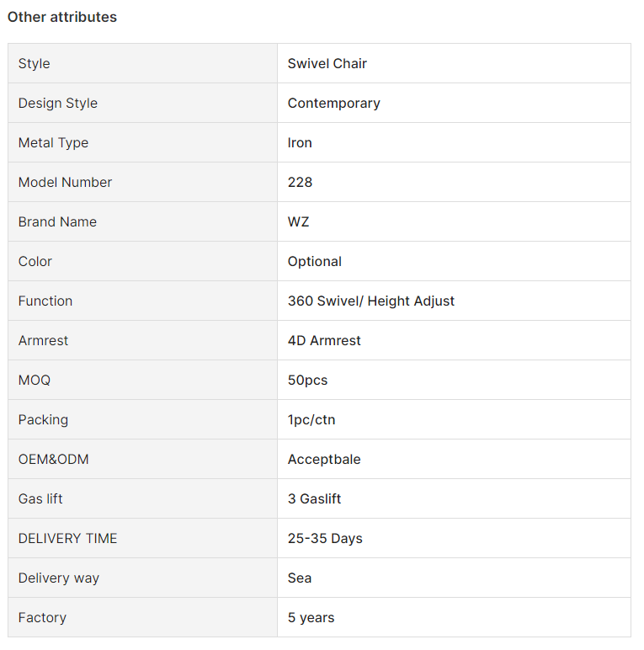The width and height of the screenshot is (644, 650).
Task: Click the DELIVERY TIME label
Action: [67, 539]
